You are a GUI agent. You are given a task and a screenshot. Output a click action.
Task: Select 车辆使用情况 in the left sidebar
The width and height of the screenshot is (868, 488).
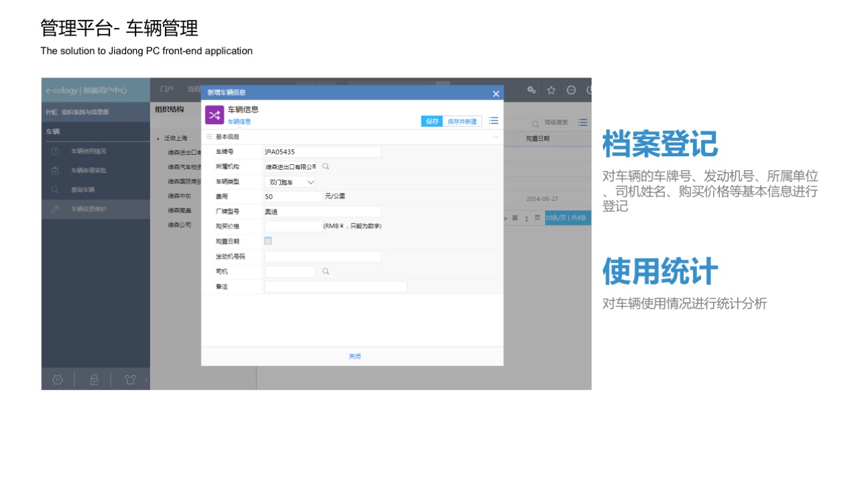tap(88, 152)
